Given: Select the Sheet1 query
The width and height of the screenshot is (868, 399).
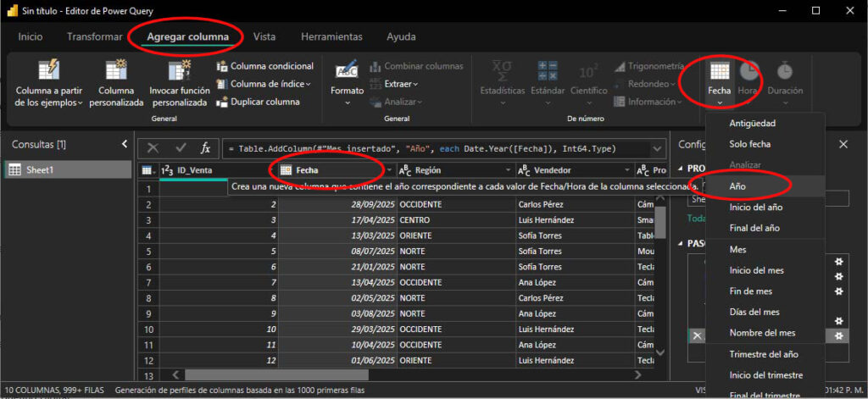Looking at the screenshot, I should (68, 170).
